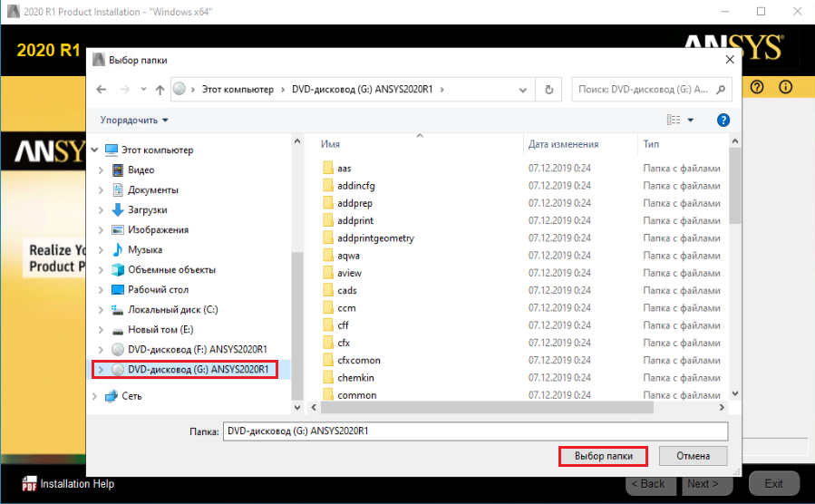Expand Новый том (E:) node
The image size is (815, 504).
click(101, 330)
